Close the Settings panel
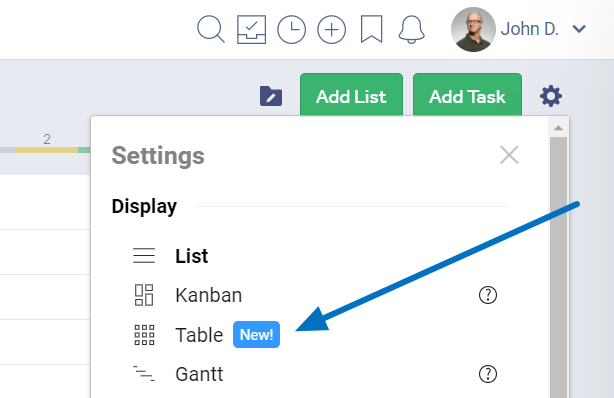Viewport: 614px width, 398px height. coord(509,155)
